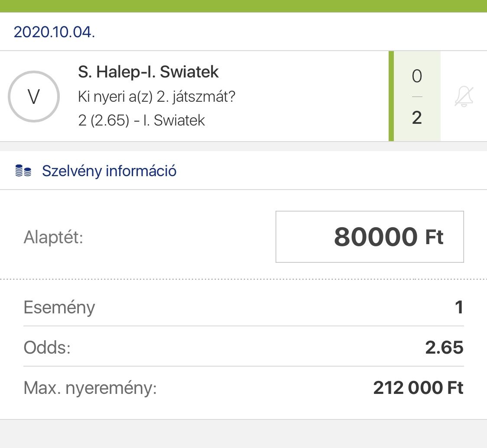Click the pick 2 (2.65) - I. Swiatek

click(141, 120)
